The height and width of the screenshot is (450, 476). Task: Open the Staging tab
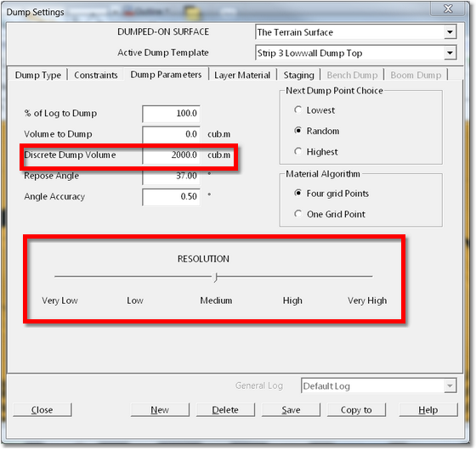[x=298, y=75]
